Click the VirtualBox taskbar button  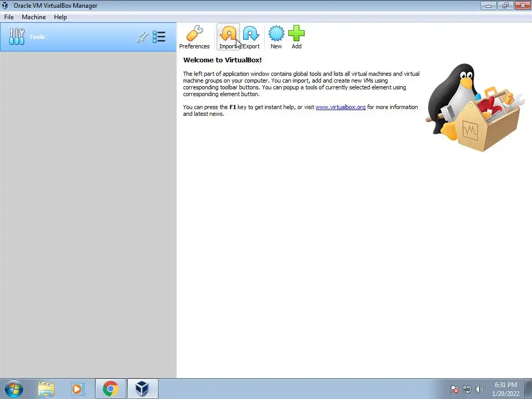tap(142, 389)
